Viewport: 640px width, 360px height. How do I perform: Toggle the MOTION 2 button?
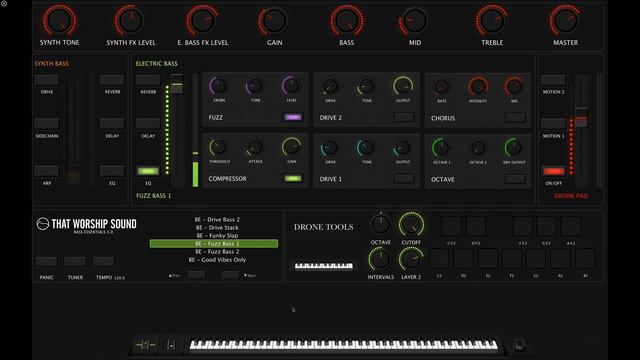click(553, 80)
